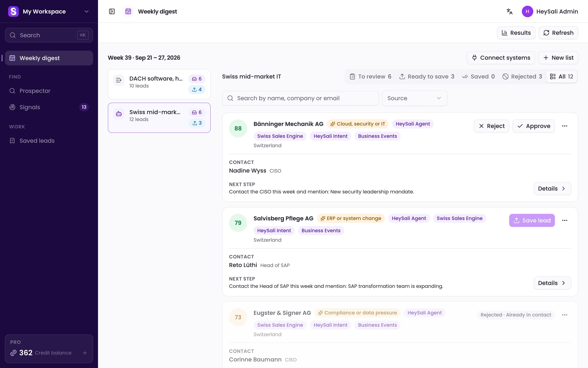The width and height of the screenshot is (588, 368).
Task: Approve the Bänninger Mechanik AG lead
Action: click(533, 126)
